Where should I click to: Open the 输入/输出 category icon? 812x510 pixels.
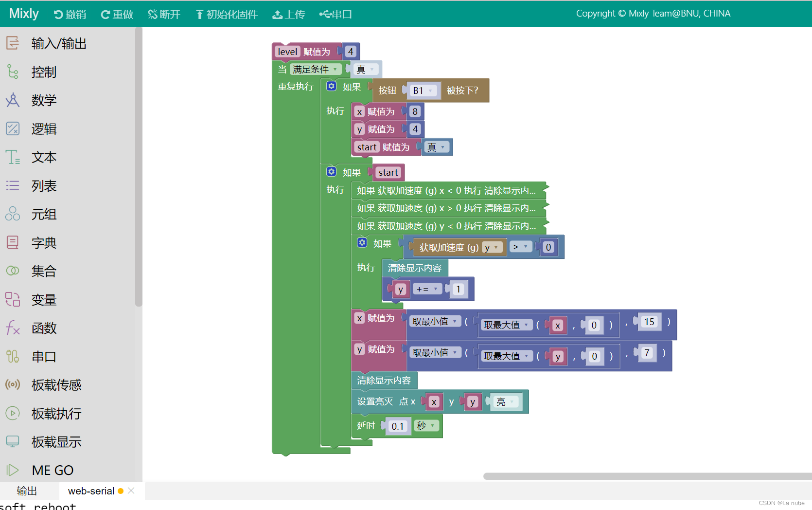click(x=13, y=43)
